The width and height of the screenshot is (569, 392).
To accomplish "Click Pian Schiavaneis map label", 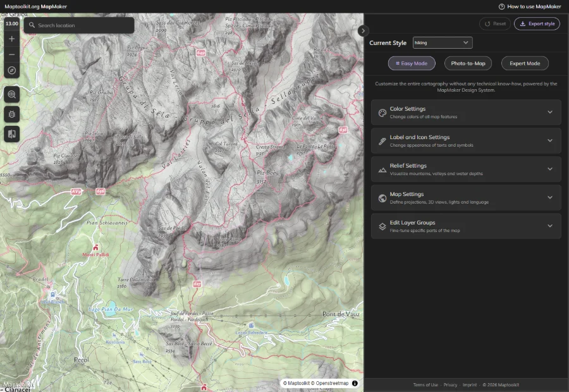I will tap(107, 223).
